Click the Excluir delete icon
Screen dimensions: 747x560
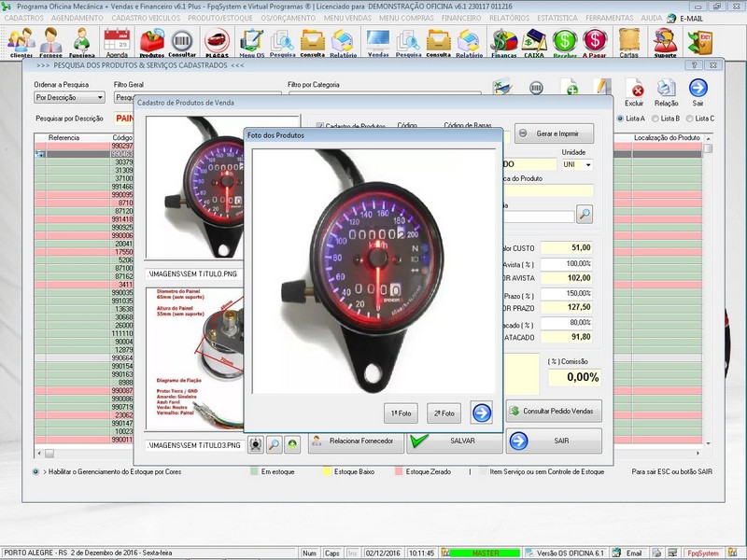[x=634, y=92]
